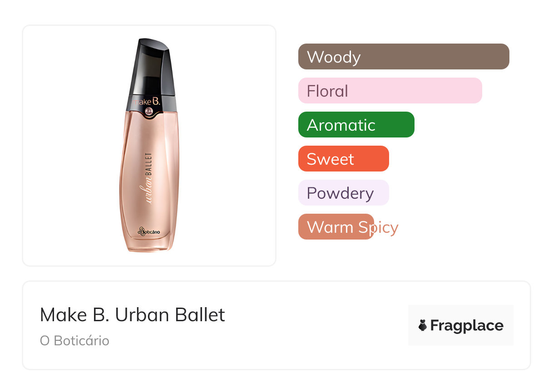Click the Woody accord bar
Screen dimensions: 553x392
click(403, 57)
